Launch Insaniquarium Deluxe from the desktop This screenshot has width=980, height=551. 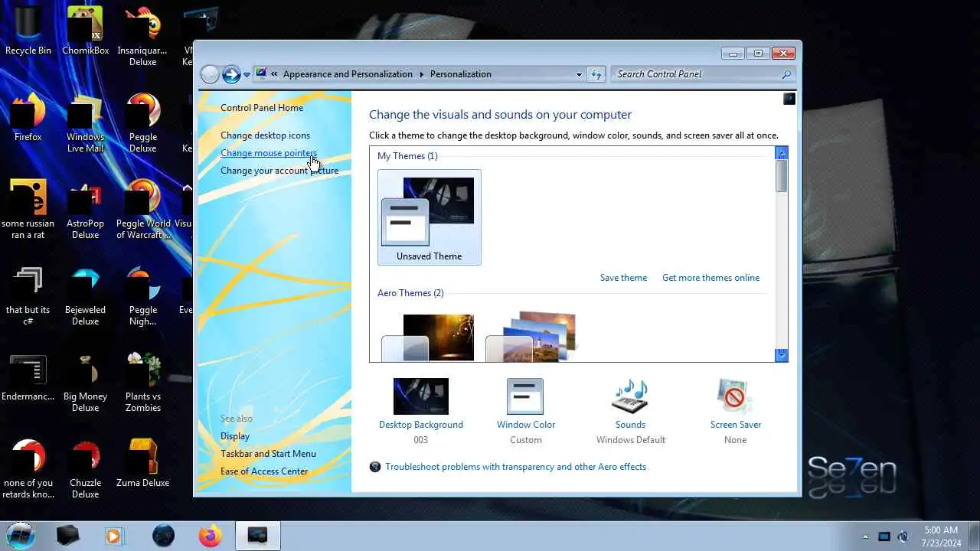(x=142, y=36)
